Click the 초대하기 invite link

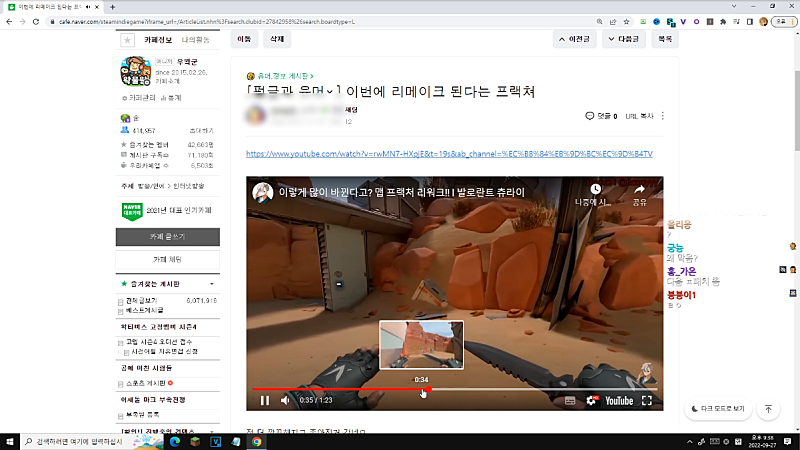[x=202, y=131]
